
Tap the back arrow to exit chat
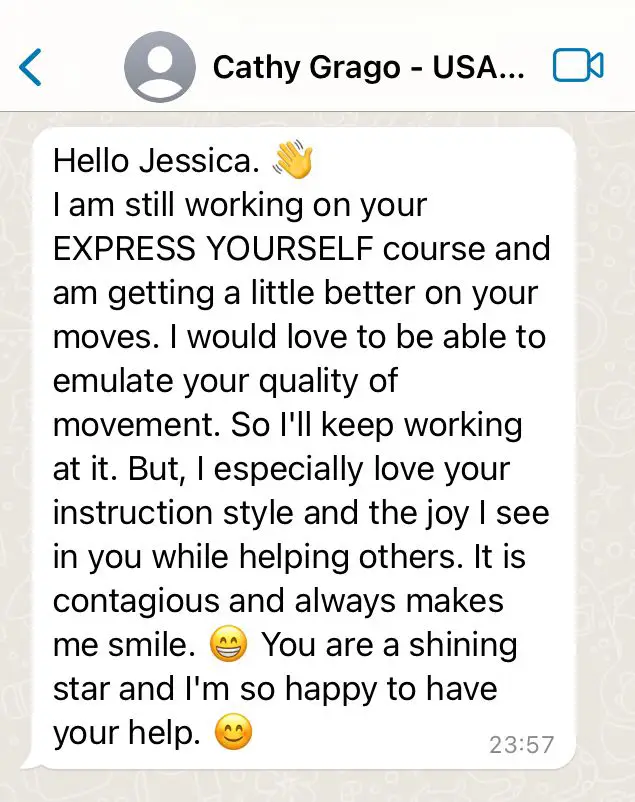(31, 67)
